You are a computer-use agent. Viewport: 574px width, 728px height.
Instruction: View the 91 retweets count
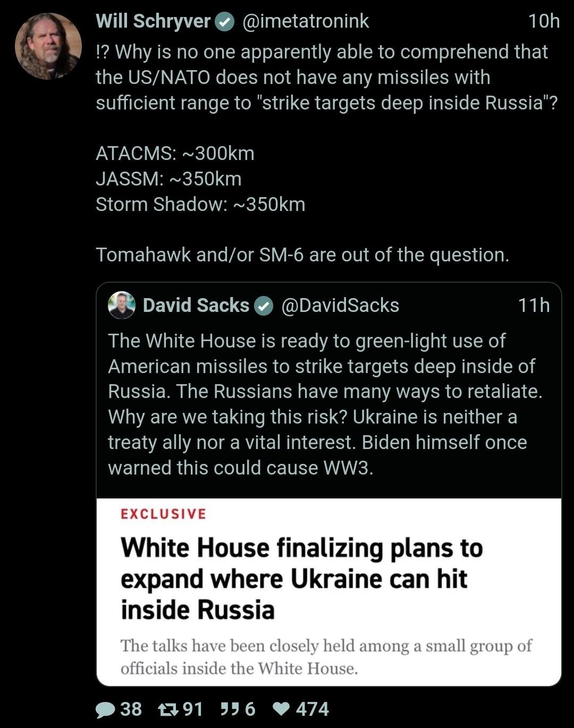pyautogui.click(x=193, y=709)
